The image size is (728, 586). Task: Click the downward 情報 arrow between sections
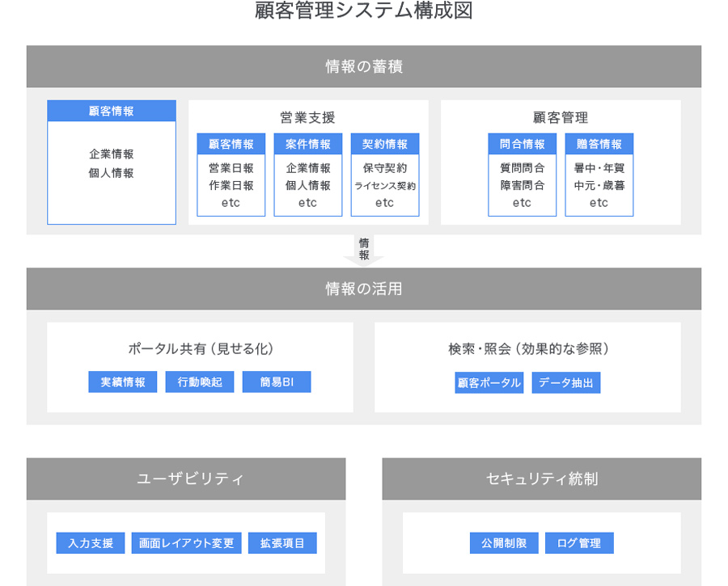pos(364,250)
